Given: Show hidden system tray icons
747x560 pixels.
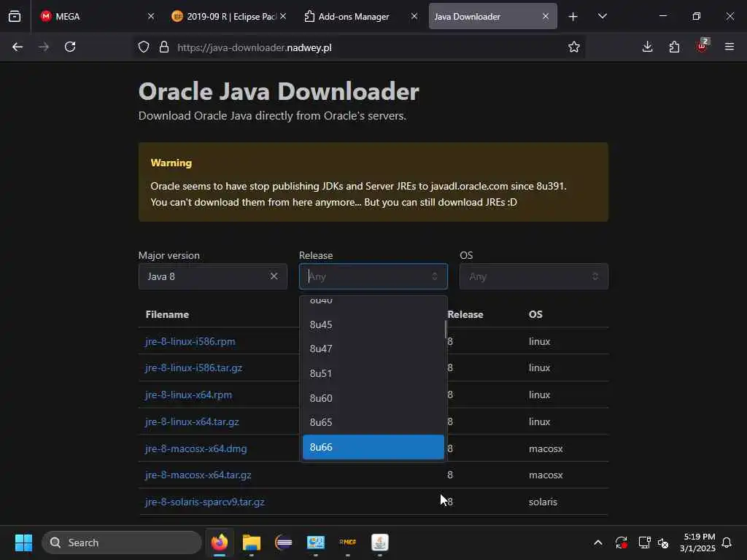Looking at the screenshot, I should click(x=598, y=542).
